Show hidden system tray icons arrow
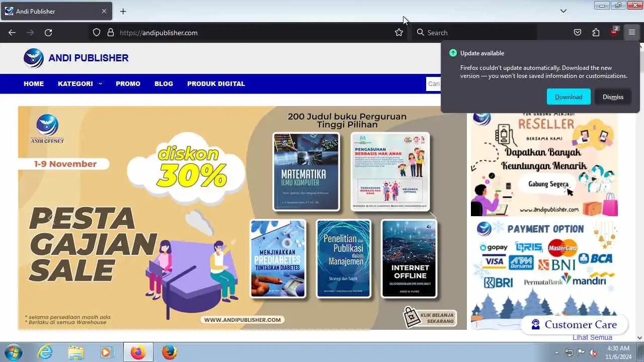 tap(556, 352)
